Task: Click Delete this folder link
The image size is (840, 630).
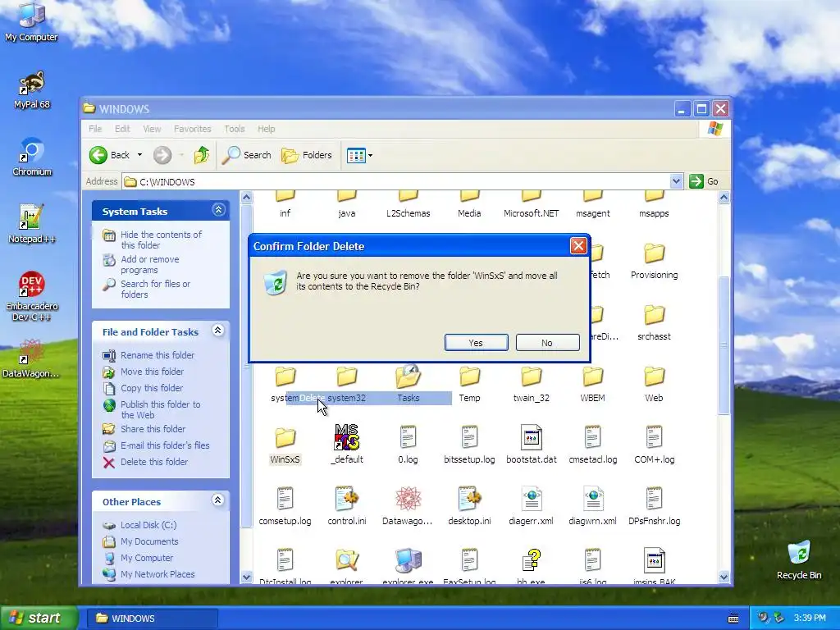Action: 153,462
